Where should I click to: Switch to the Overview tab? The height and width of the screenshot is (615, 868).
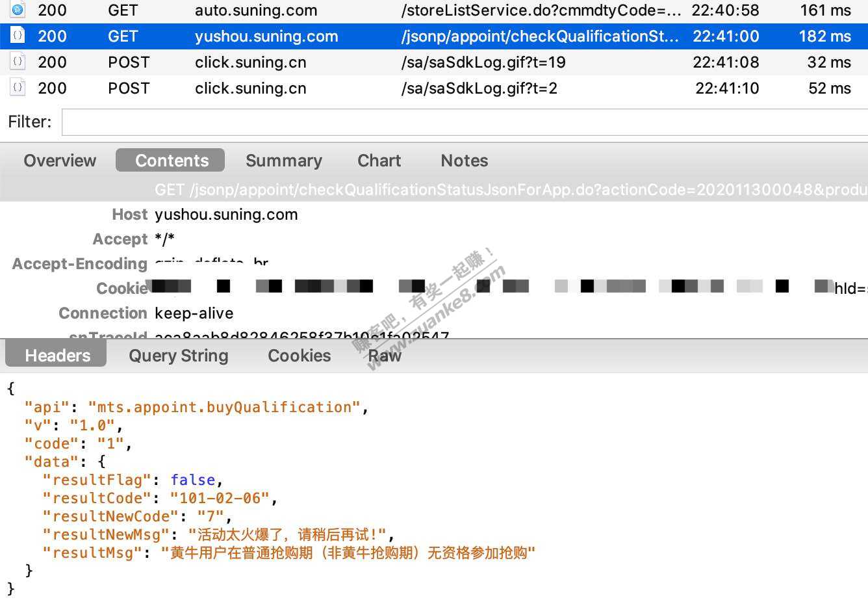(60, 161)
